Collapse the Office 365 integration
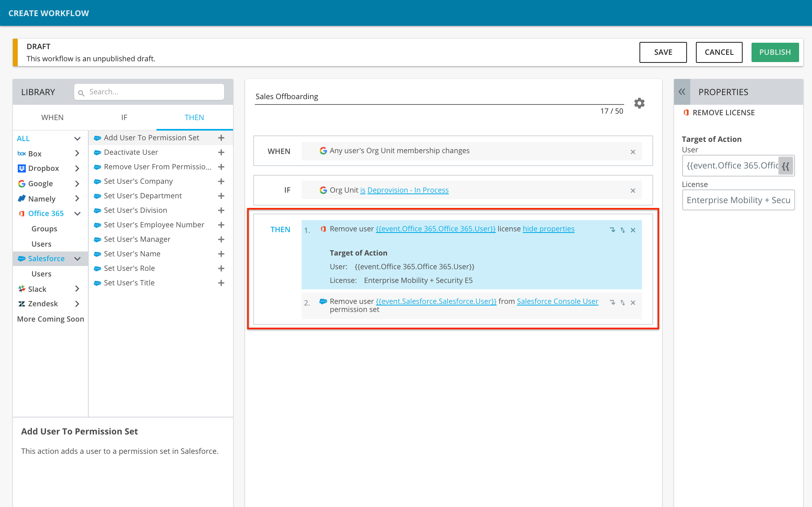 coord(77,214)
